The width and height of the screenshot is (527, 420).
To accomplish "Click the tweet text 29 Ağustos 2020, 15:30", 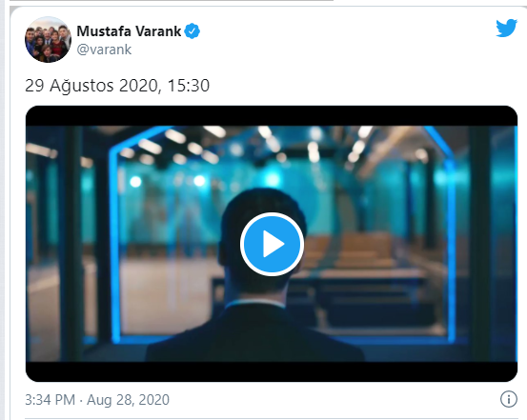I will (x=117, y=86).
